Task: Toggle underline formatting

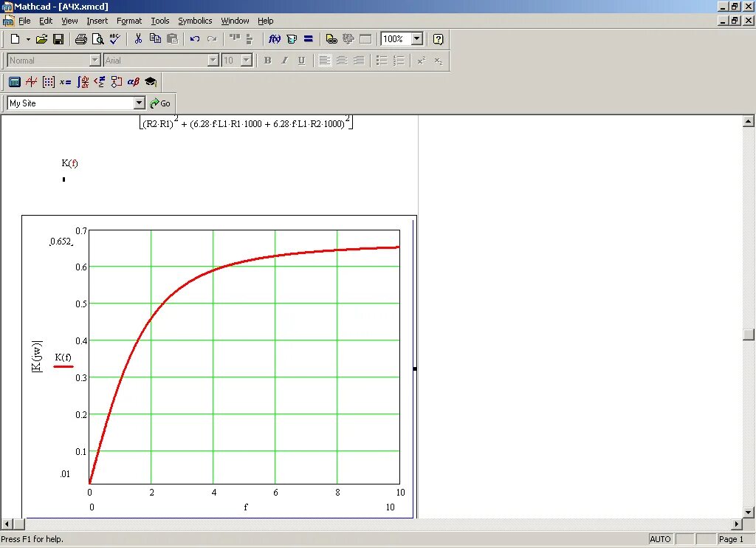Action: click(301, 61)
